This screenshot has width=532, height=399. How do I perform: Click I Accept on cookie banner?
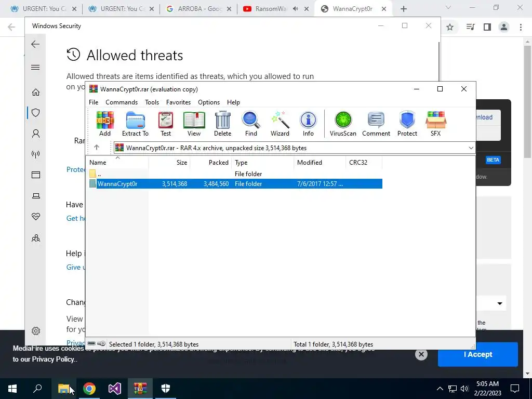click(x=478, y=354)
